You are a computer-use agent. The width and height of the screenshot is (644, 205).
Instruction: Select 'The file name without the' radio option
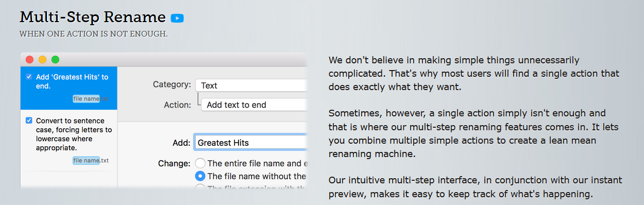pos(200,176)
